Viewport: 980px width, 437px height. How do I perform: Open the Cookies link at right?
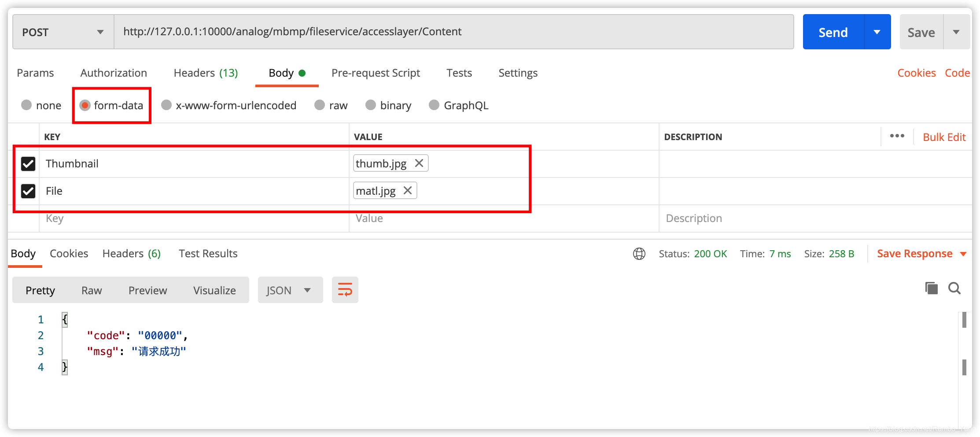(916, 73)
